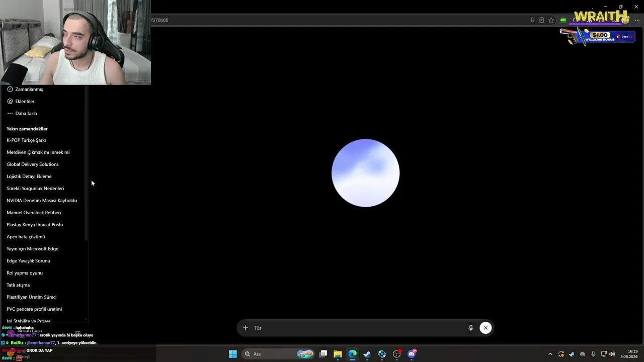Add this page to favorites star icon
Image resolution: width=644 pixels, height=362 pixels.
551,20
